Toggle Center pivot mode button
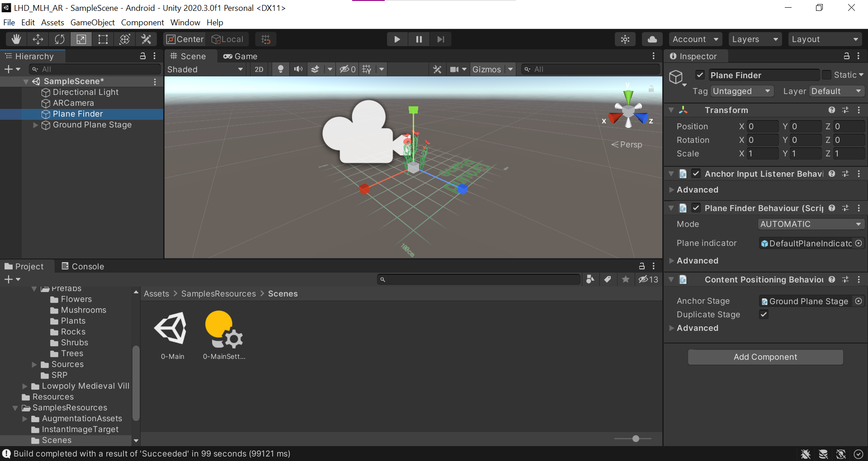This screenshot has width=868, height=461. [184, 39]
